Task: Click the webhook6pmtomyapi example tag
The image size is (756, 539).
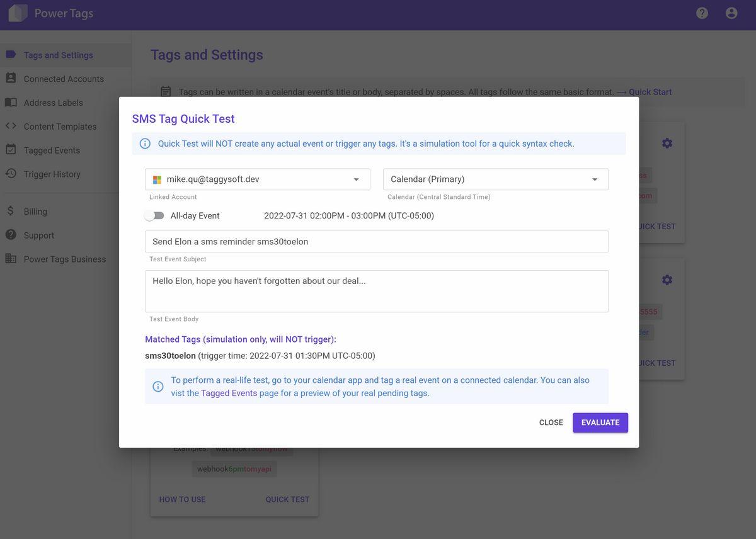Action: 234,469
